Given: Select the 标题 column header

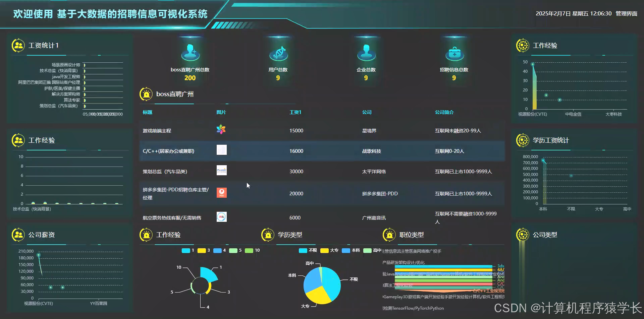Looking at the screenshot, I should [x=148, y=112].
